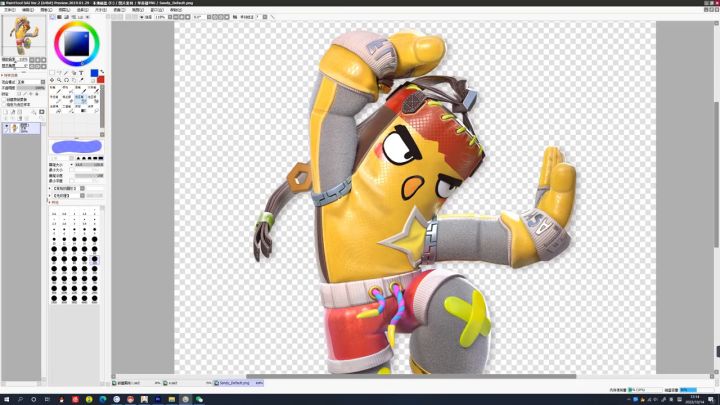Click the canvas horizontal scrollbar
This screenshot has width=720, height=405.
[x=411, y=377]
